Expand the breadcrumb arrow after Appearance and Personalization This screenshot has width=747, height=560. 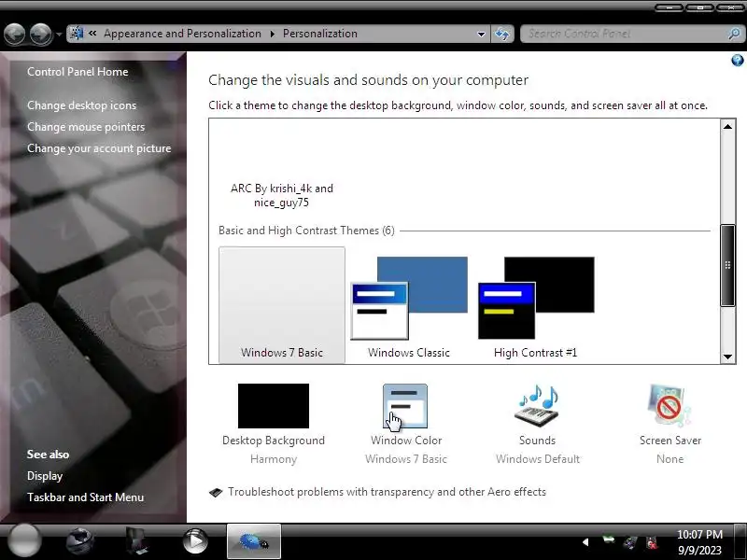[272, 34]
